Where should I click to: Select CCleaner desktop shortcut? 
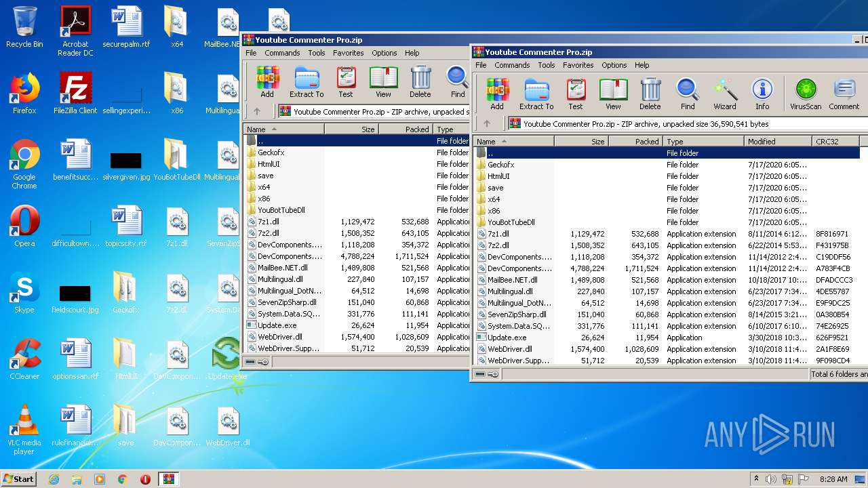pyautogui.click(x=24, y=359)
